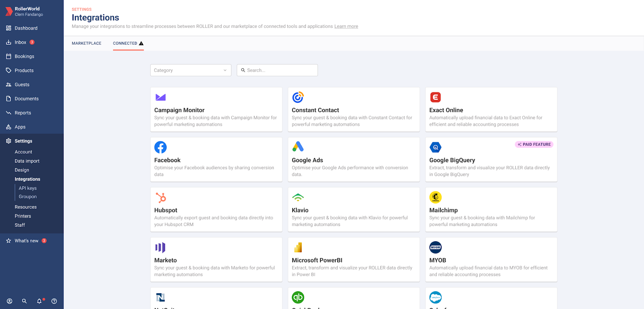This screenshot has height=309, width=644.
Task: Collapse the Settings menu
Action: tap(23, 141)
